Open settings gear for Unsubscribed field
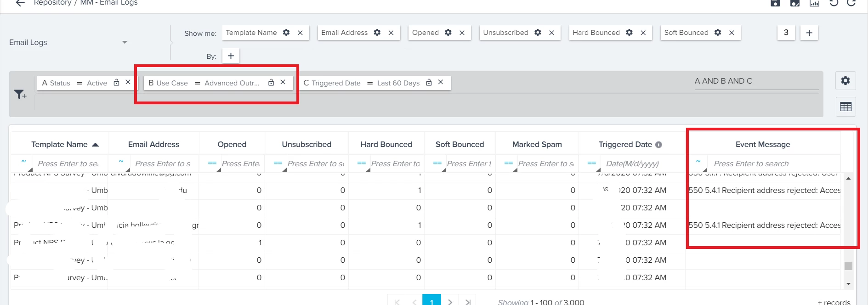This screenshot has width=868, height=305. (538, 33)
